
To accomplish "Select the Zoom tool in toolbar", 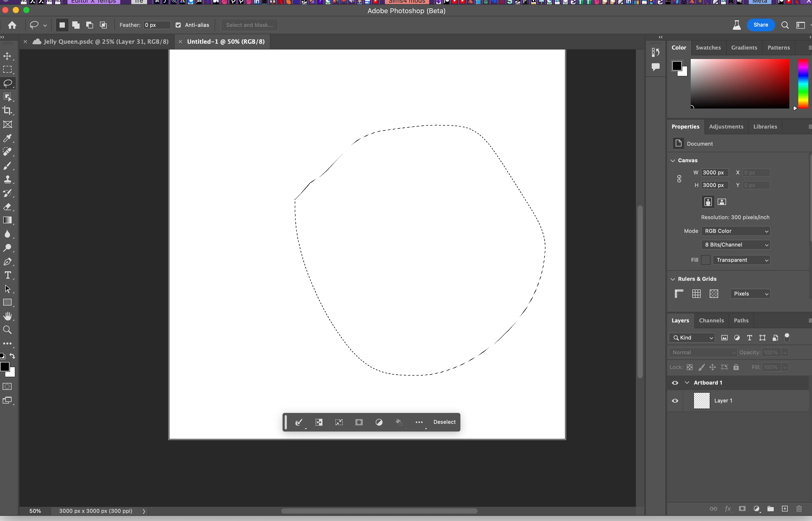I will 7,330.
